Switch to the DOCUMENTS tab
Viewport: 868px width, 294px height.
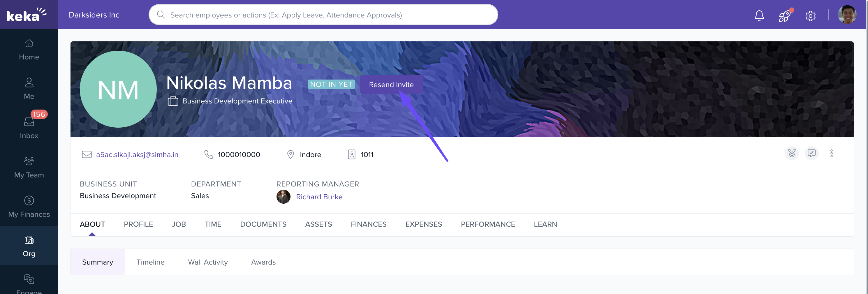(x=263, y=224)
